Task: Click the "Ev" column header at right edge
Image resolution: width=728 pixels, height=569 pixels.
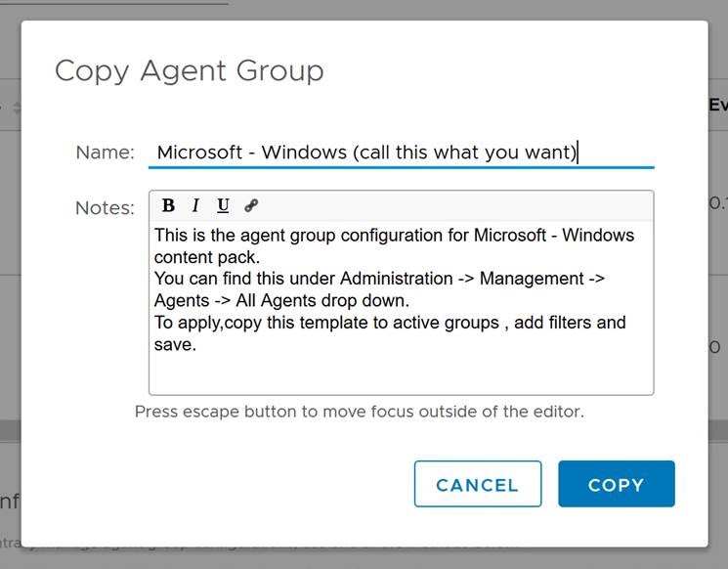Action: pos(717,105)
